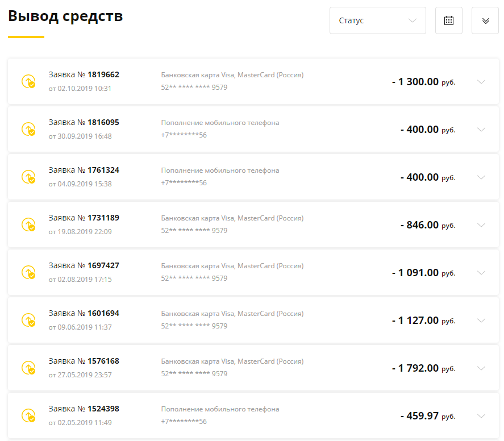Click status icon of request 1524398
Screen dimensions: 504x441
click(28, 415)
